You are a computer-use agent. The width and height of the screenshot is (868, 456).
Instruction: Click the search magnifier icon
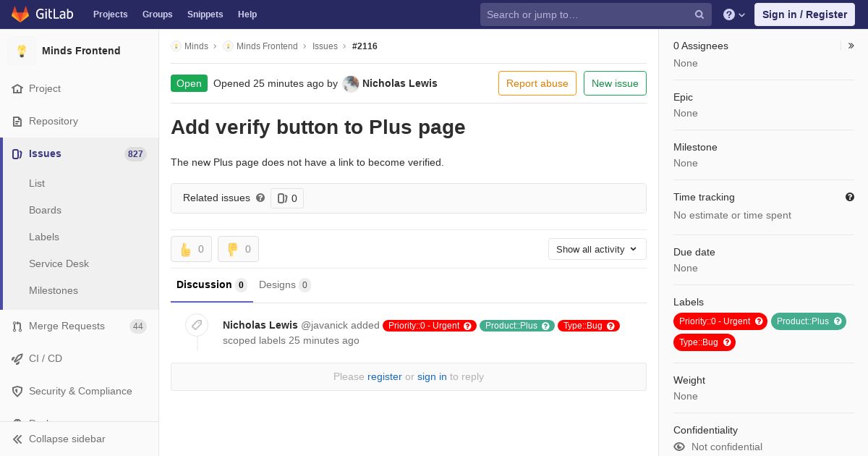pos(699,14)
